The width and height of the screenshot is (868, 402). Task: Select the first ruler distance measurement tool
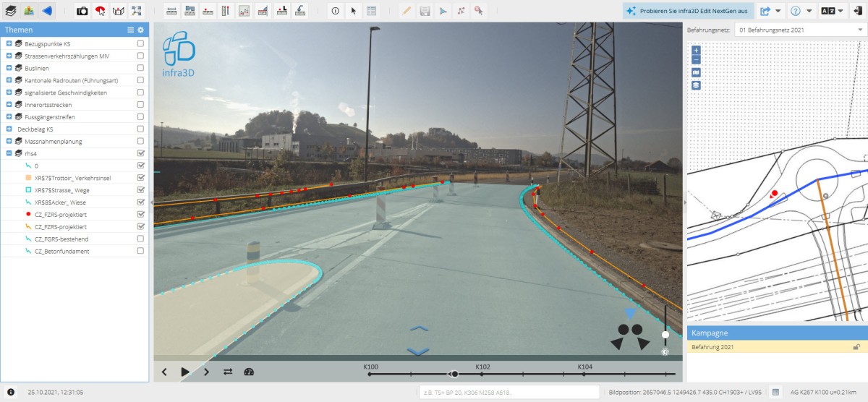tap(172, 11)
